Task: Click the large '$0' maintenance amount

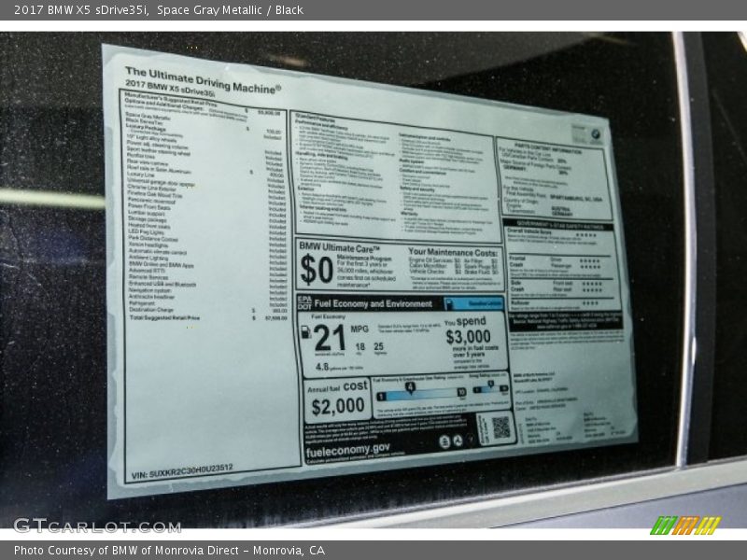Action: [x=317, y=270]
